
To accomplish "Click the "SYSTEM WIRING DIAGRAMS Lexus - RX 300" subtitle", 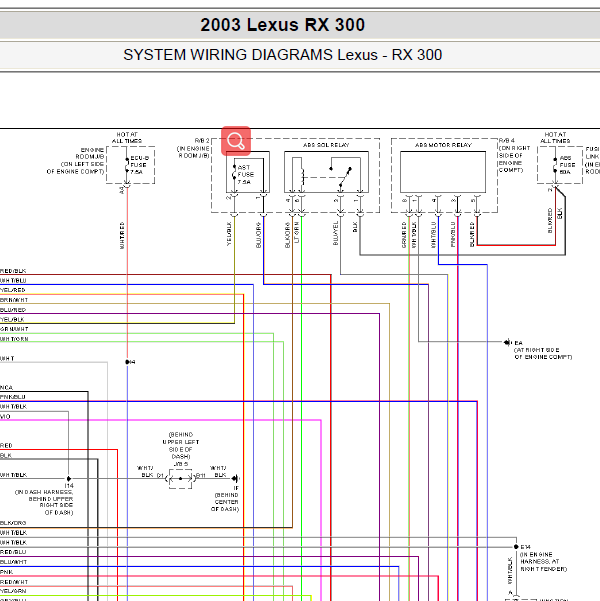I will pyautogui.click(x=283, y=55).
